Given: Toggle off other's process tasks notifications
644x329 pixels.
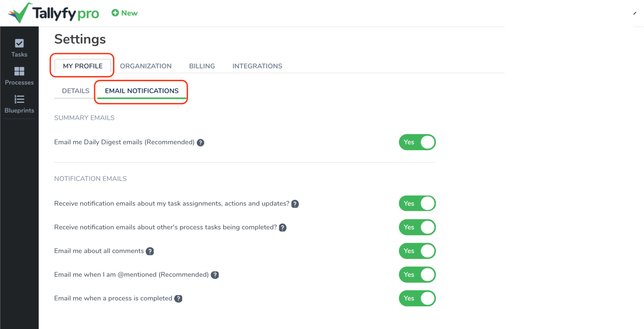Looking at the screenshot, I should click(417, 227).
